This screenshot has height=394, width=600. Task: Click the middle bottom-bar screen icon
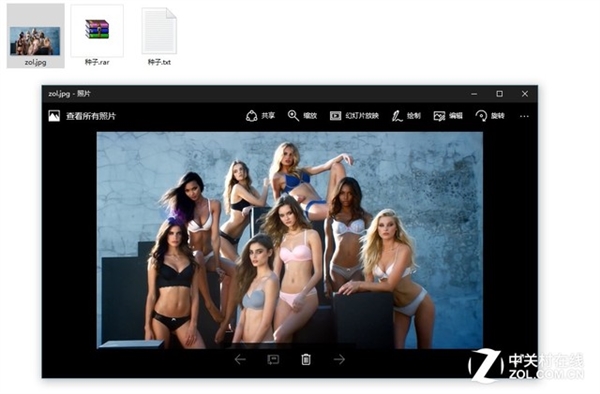point(273,359)
